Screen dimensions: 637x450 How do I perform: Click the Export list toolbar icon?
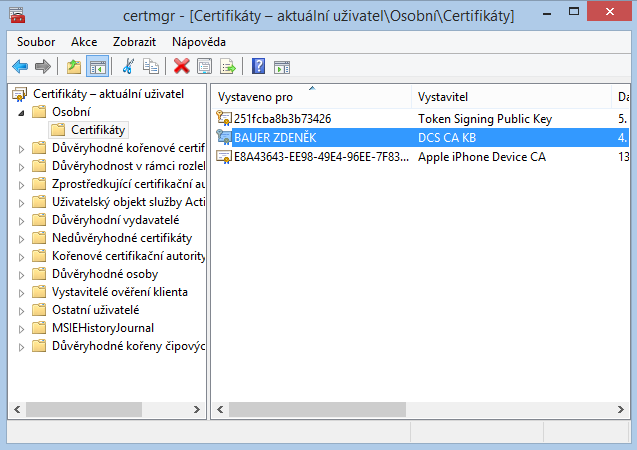(x=228, y=67)
